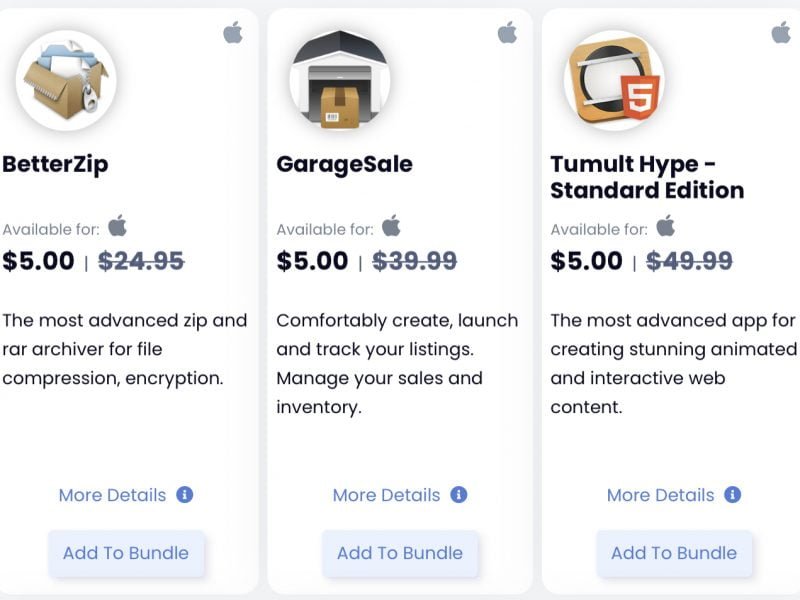The width and height of the screenshot is (800, 600).
Task: Click the crossed-out $39.99 price on GarageSale
Action: click(416, 260)
